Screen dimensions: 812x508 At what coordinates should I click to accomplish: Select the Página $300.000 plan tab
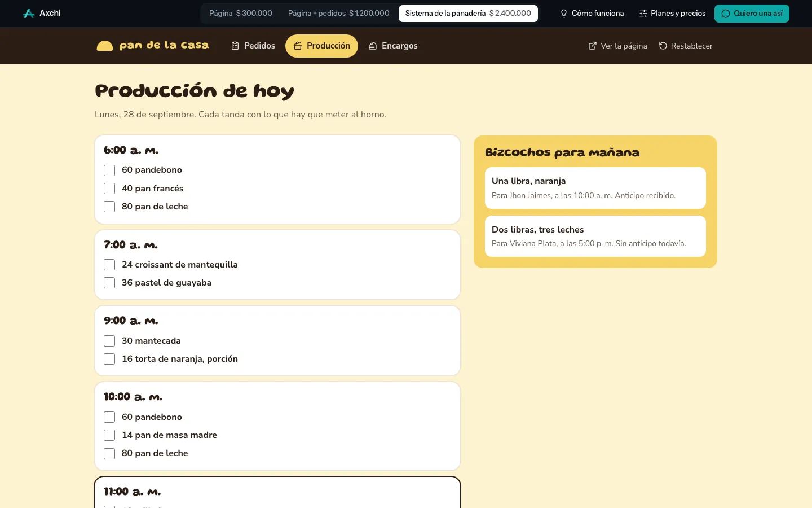[241, 14]
